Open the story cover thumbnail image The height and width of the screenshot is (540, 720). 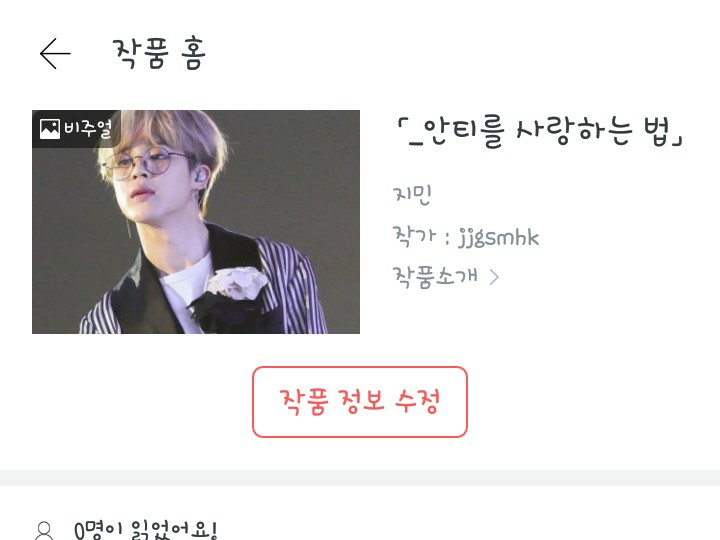[196, 222]
